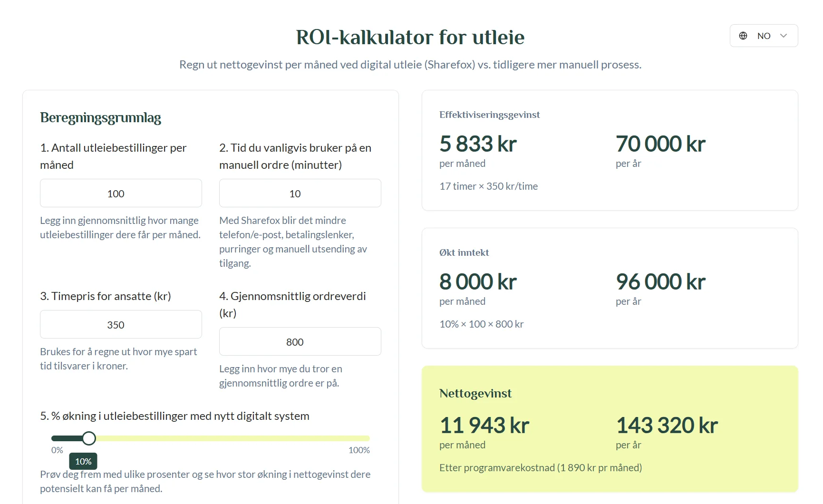Click the 70 000 kr per år figure
The width and height of the screenshot is (823, 504).
[660, 144]
